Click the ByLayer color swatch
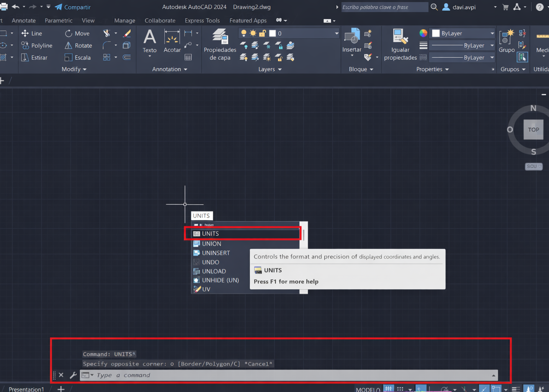This screenshot has width=549, height=392. click(436, 33)
